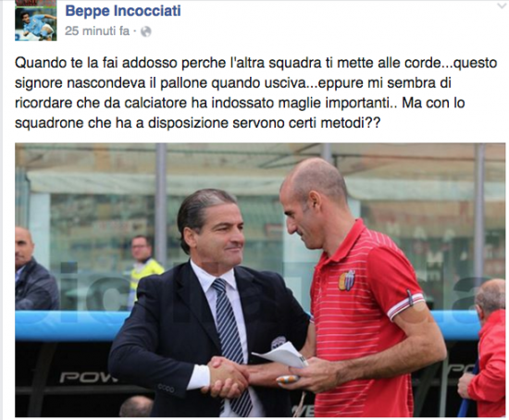Image resolution: width=509 pixels, height=420 pixels.
Task: Open the "25 minuti fa" timestamp link
Action: point(97,31)
